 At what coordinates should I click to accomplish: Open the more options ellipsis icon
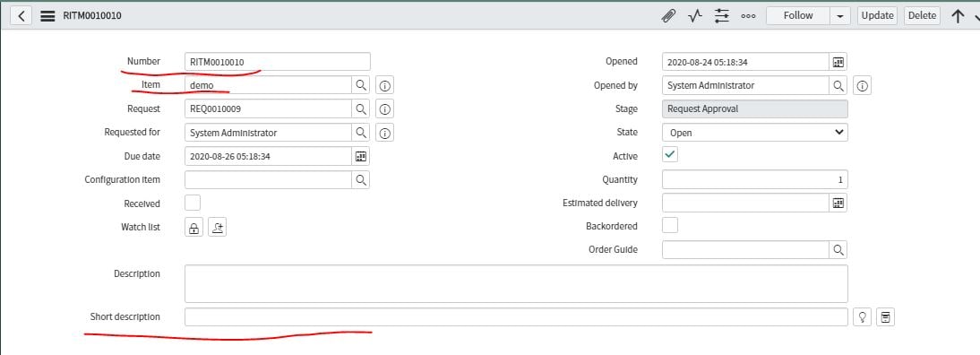point(748,16)
